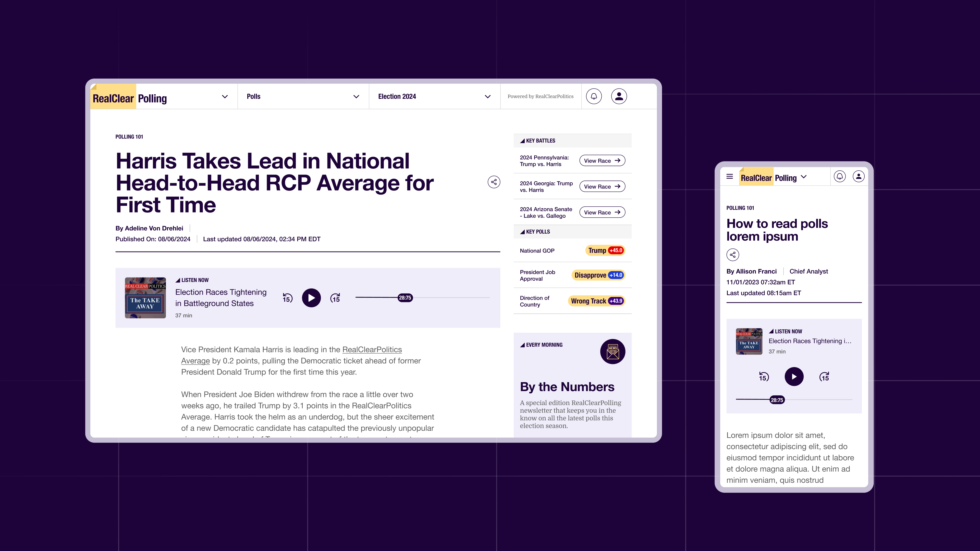Click the mobile share icon under the headline
This screenshot has width=980, height=551.
click(733, 255)
